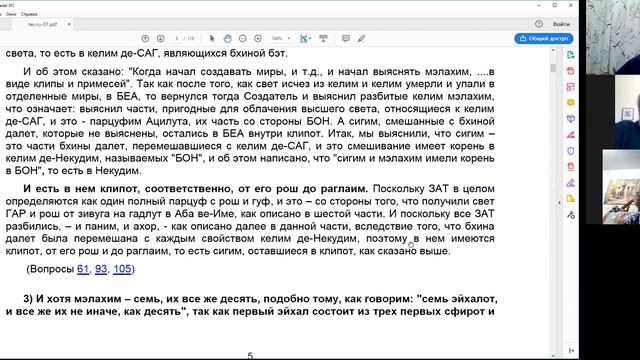Open More Tools wrench icon
This screenshot has width=640, height=360.
[x=571, y=215]
